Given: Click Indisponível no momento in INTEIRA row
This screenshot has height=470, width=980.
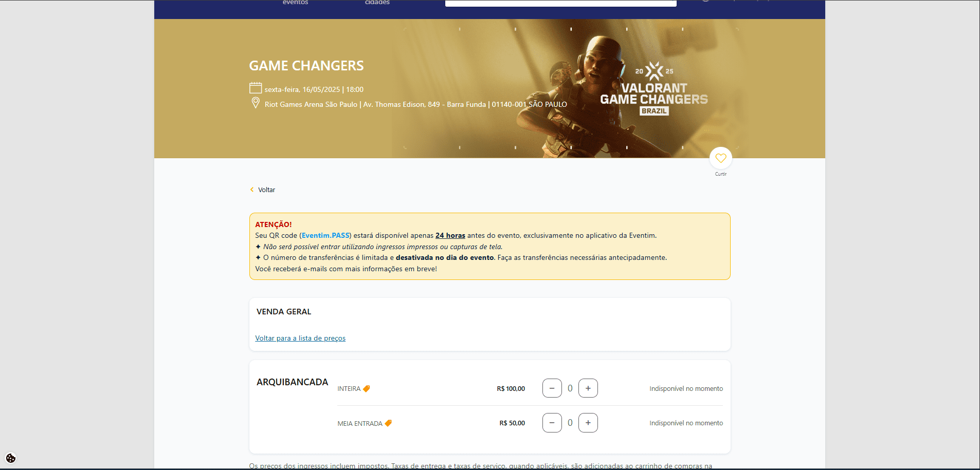Looking at the screenshot, I should click(686, 389).
